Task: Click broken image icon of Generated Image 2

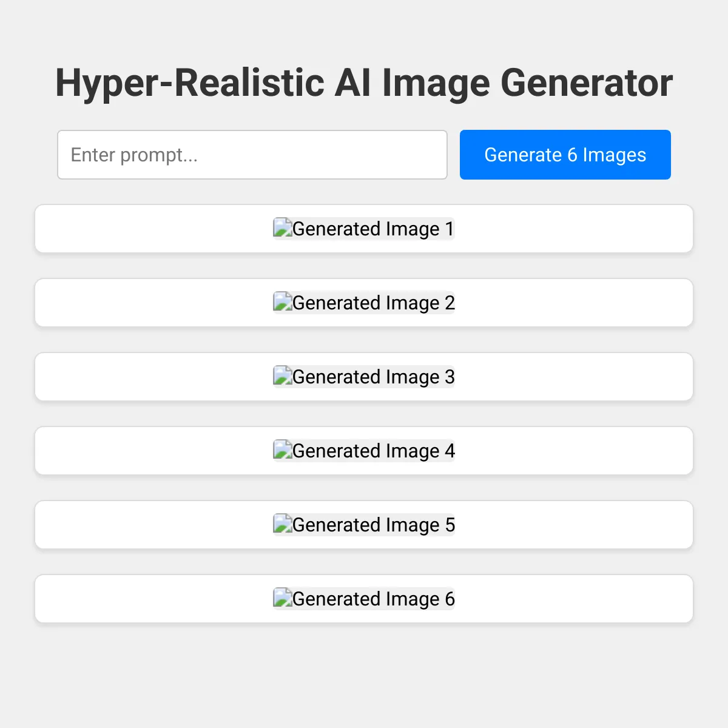Action: click(283, 302)
